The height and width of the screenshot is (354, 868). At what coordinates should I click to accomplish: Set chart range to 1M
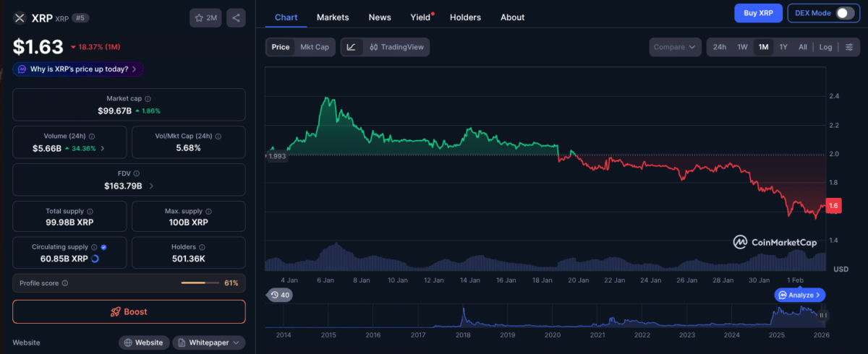pyautogui.click(x=763, y=47)
